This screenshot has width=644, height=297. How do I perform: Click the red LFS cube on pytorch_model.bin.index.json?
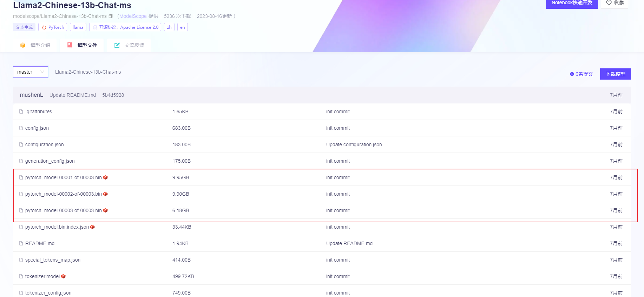tap(92, 227)
